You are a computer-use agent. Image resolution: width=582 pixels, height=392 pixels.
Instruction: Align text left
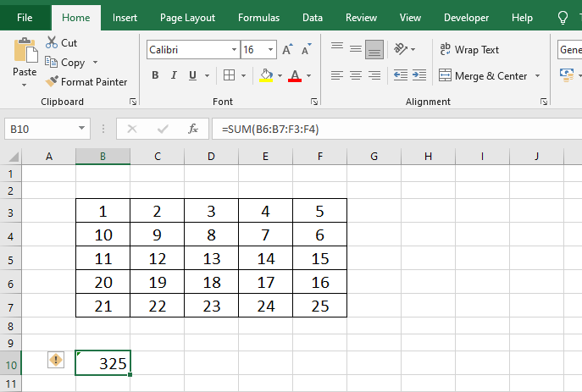[x=337, y=75]
